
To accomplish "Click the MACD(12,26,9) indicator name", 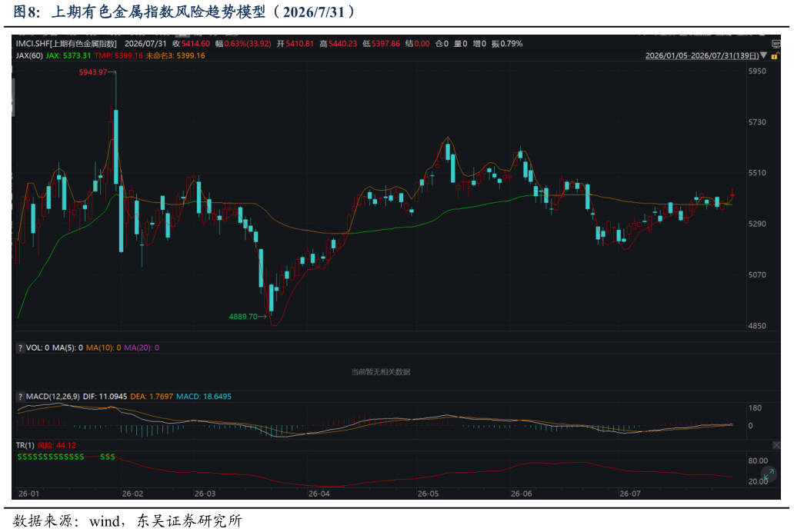I will tap(52, 397).
